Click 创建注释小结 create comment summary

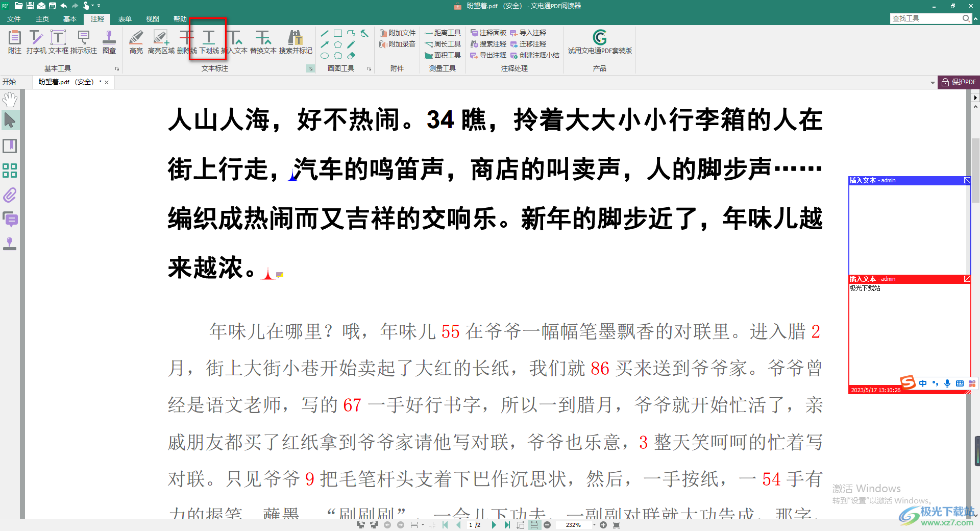pyautogui.click(x=534, y=55)
